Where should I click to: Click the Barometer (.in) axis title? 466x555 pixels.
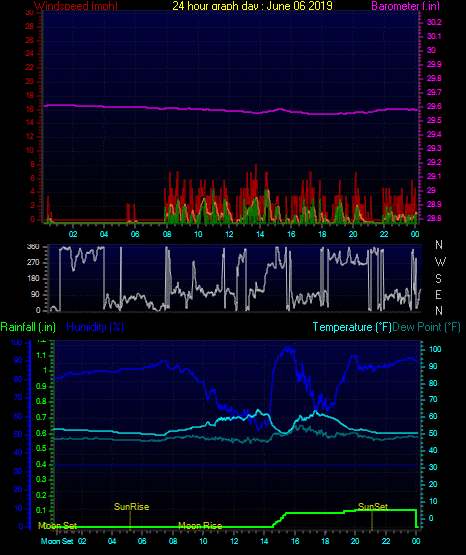[x=405, y=6]
